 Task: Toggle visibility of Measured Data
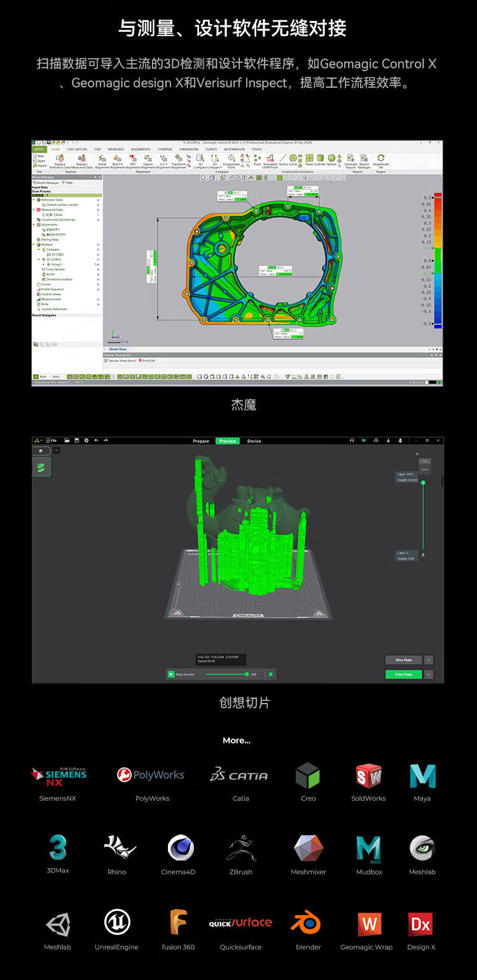98,210
